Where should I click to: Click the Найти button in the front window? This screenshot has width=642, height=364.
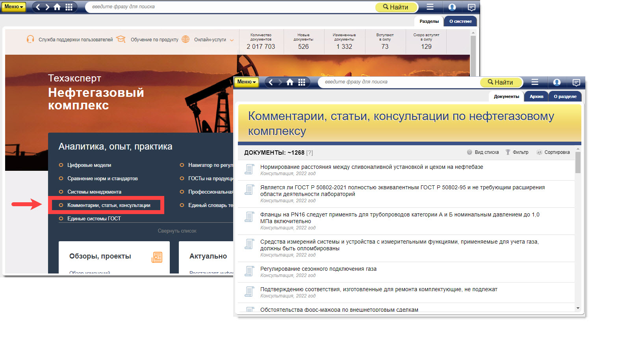tap(501, 82)
